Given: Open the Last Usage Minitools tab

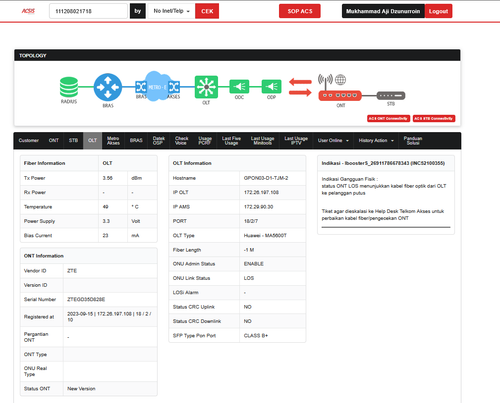Looking at the screenshot, I should click(262, 141).
